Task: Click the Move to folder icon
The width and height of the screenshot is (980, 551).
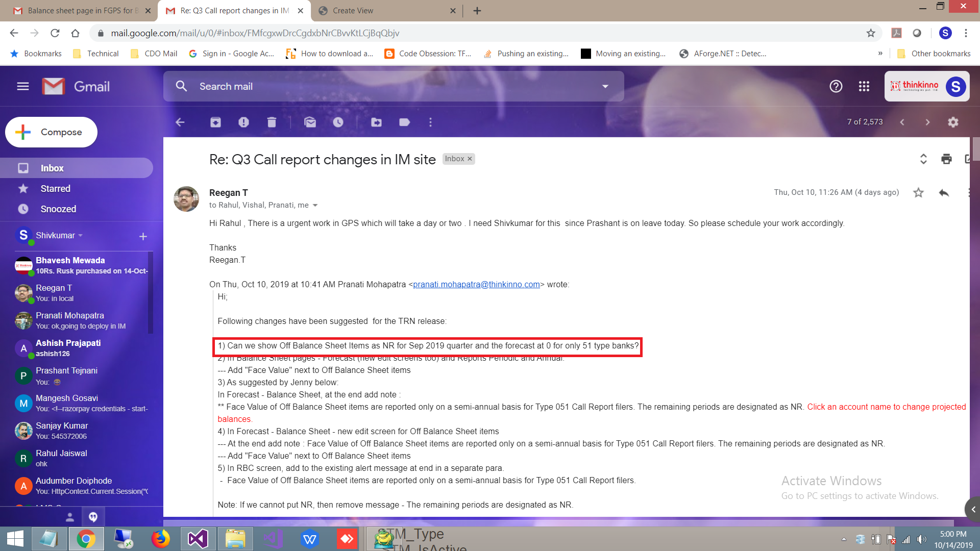Action: [x=376, y=122]
